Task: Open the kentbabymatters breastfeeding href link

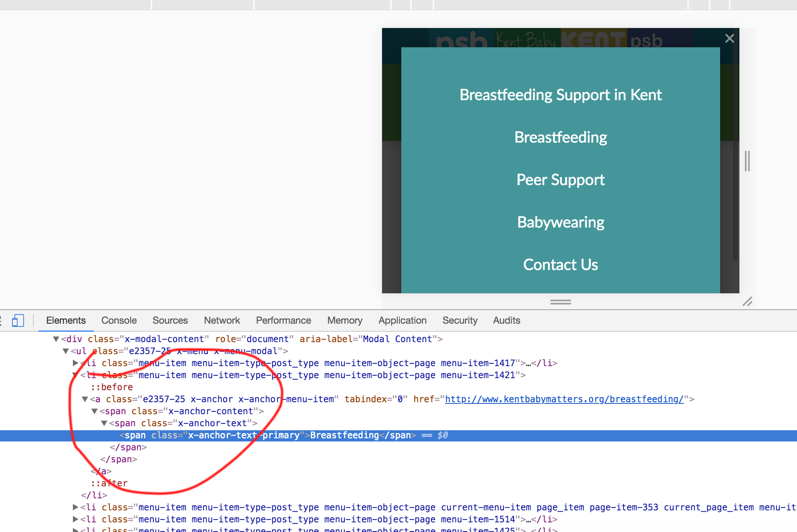Action: tap(564, 399)
